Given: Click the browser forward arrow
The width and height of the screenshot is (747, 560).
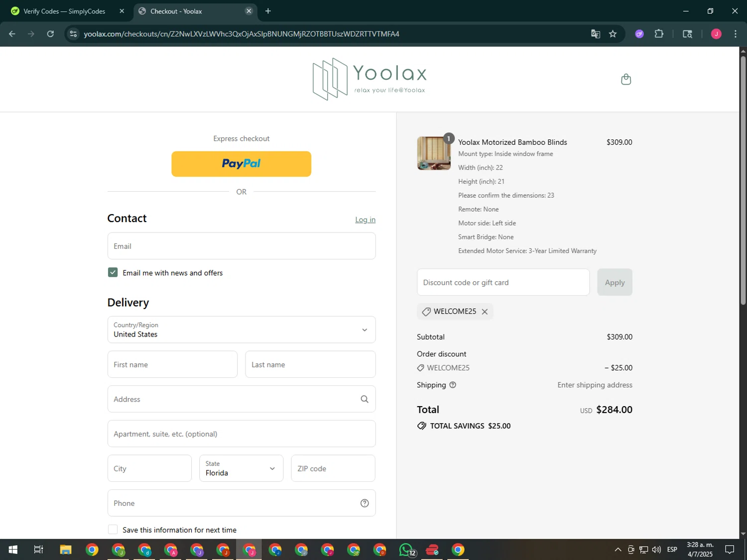Looking at the screenshot, I should coord(31,34).
